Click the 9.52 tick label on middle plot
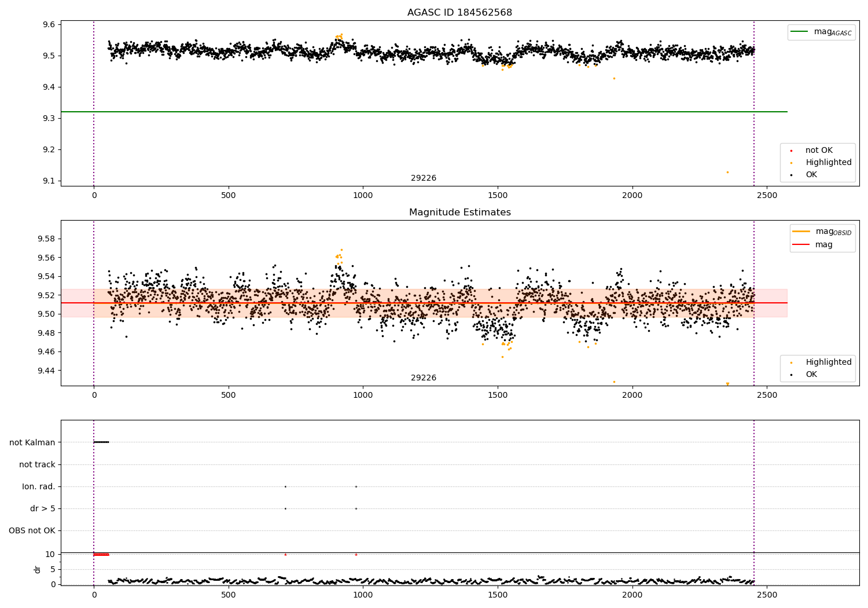 click(46, 295)
